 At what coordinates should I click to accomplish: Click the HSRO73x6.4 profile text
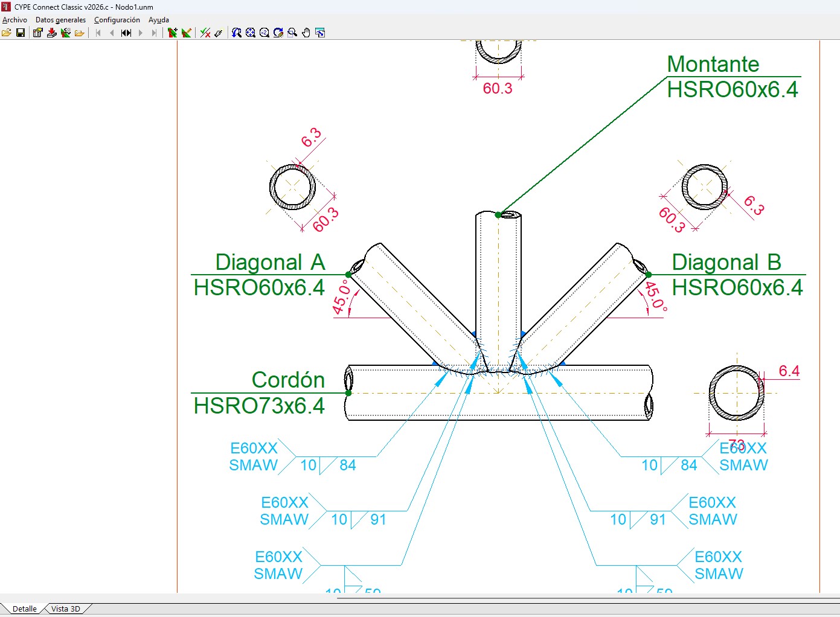[259, 406]
